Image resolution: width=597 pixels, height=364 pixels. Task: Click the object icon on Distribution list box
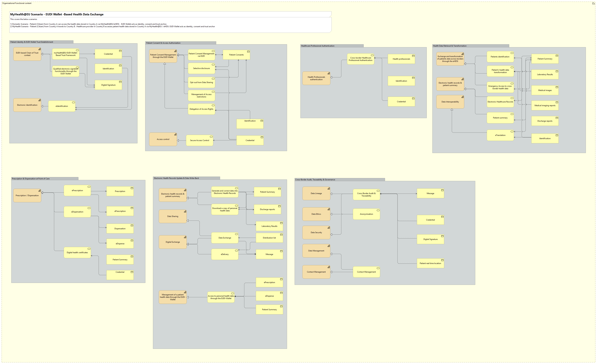pos(281,235)
